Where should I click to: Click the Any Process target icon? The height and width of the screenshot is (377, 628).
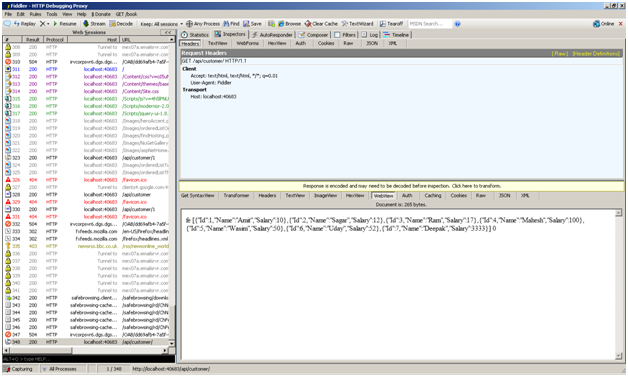click(x=203, y=24)
